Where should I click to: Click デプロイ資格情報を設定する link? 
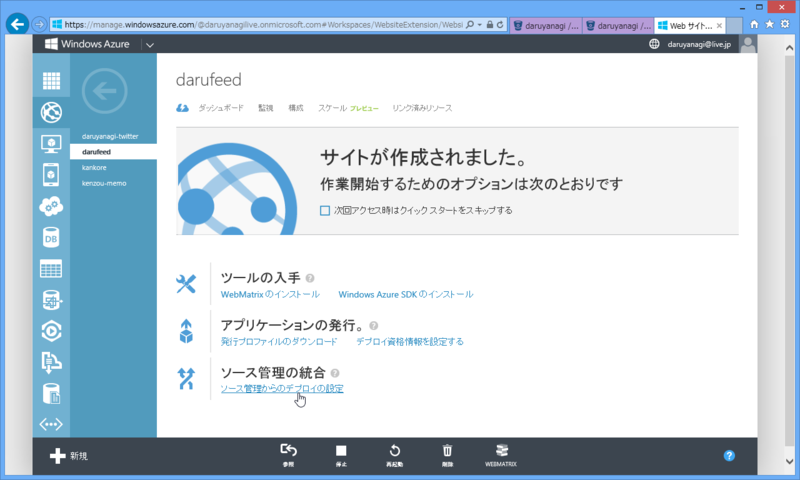[x=410, y=342]
